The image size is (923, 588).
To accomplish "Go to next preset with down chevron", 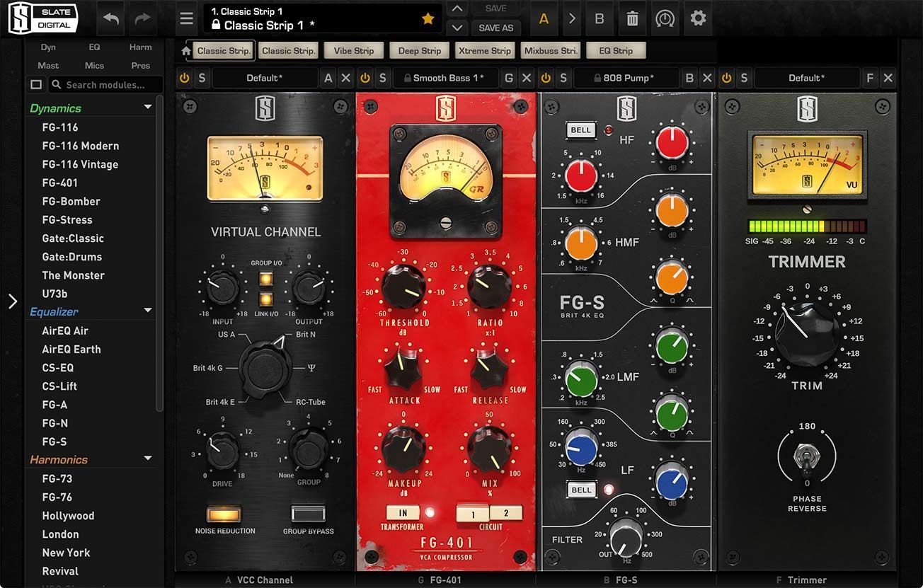I will pyautogui.click(x=457, y=28).
